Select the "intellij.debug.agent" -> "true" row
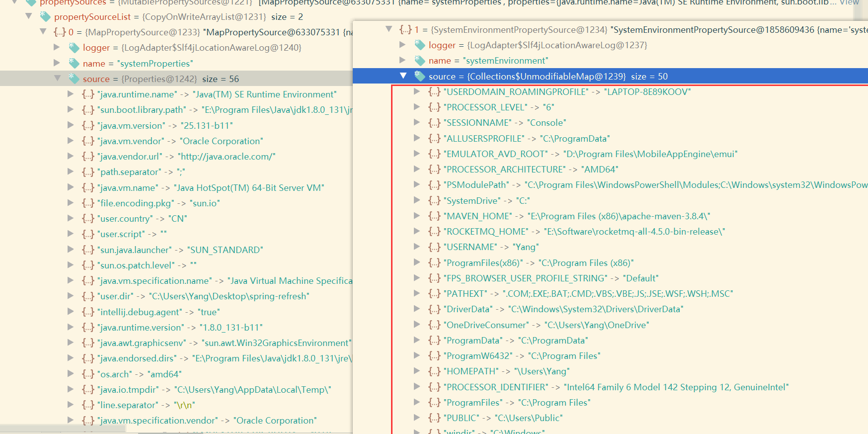The height and width of the screenshot is (434, 868). tap(158, 312)
